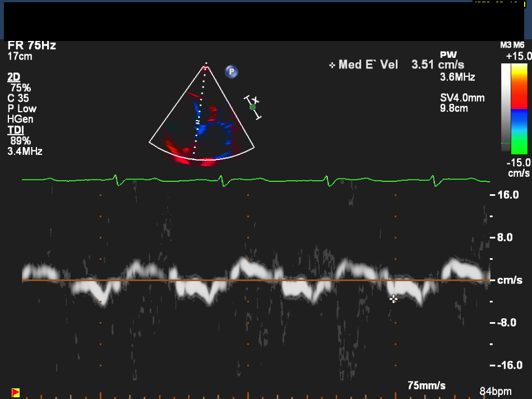Click the PW Doppler mode label
Screen dimensions: 532x399
coord(448,55)
